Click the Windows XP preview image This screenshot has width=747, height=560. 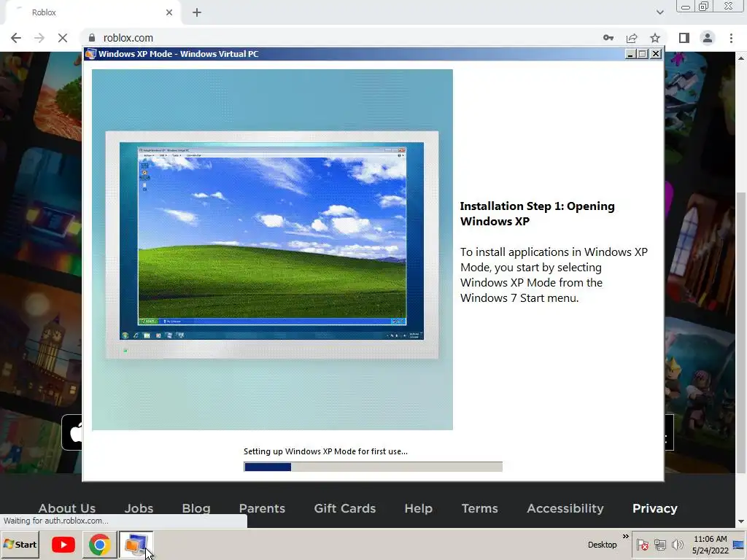point(272,249)
